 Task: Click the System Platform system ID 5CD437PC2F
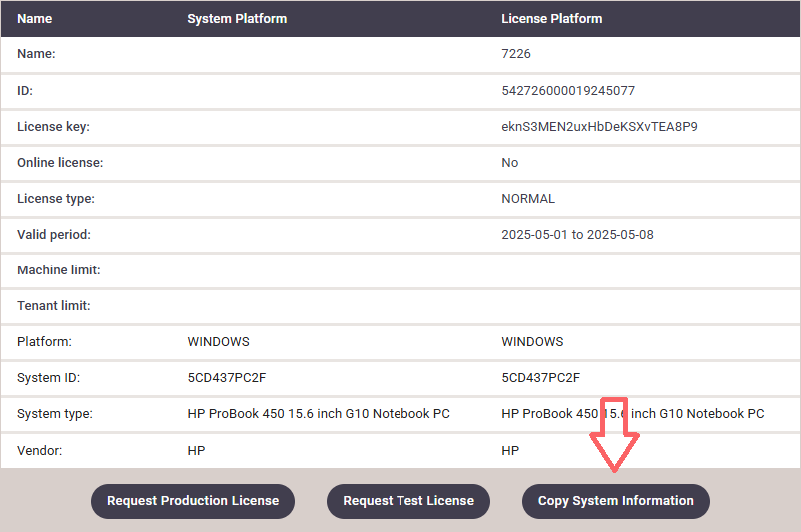point(227,378)
